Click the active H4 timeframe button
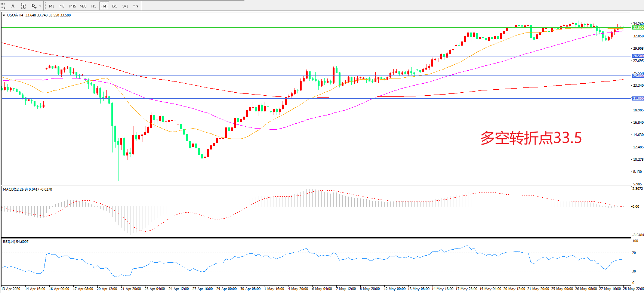The image size is (644, 293). tap(104, 6)
